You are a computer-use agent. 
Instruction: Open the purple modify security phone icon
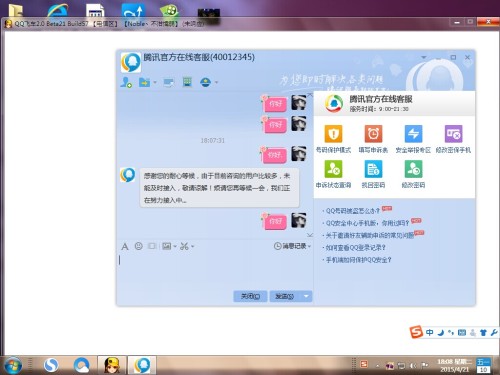point(453,134)
